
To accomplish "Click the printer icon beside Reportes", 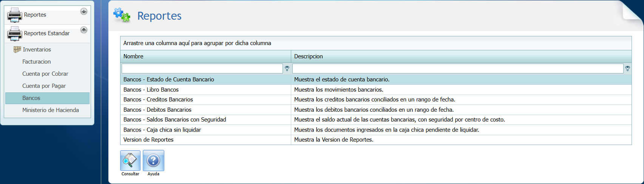I will coord(15,15).
